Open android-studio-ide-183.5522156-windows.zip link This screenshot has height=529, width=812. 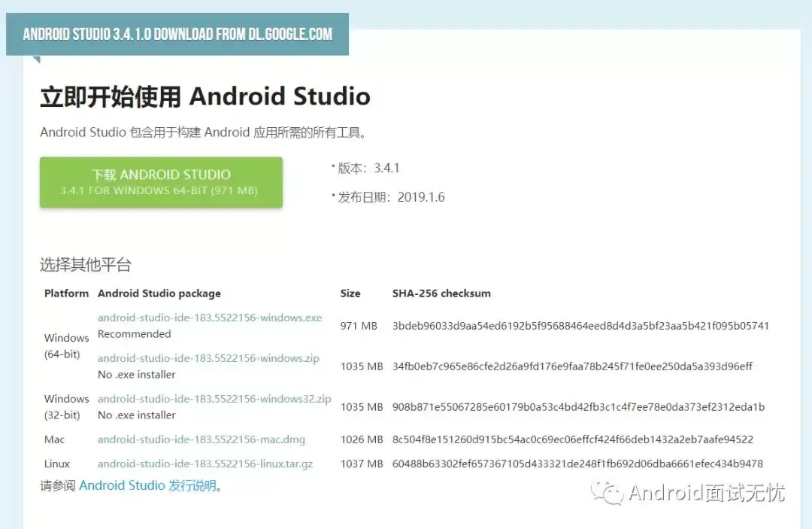(x=208, y=358)
